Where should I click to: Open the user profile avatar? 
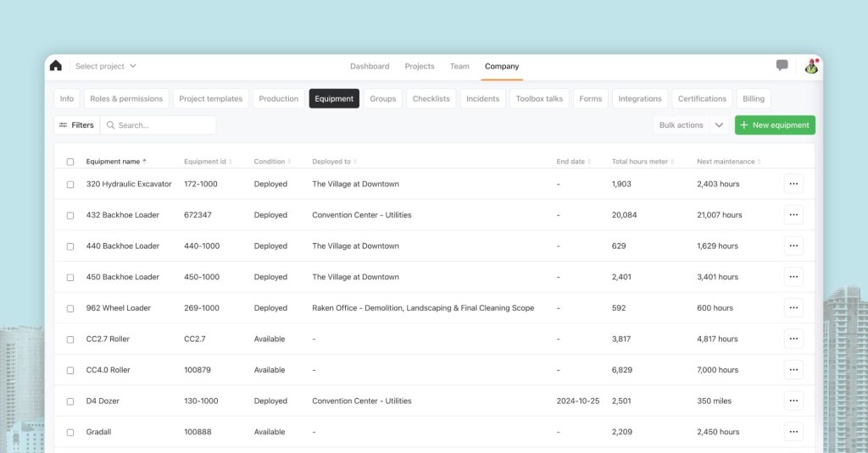tap(810, 66)
